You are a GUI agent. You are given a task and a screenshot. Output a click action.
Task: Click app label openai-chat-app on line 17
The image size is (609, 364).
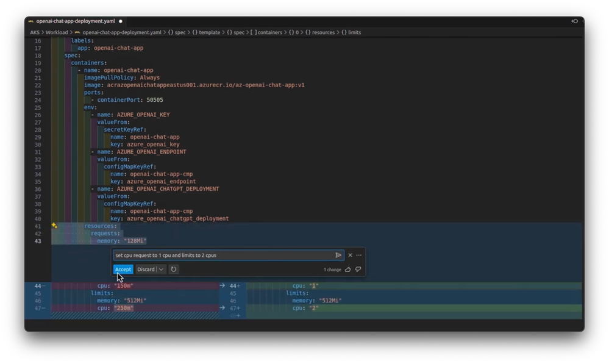(x=118, y=48)
